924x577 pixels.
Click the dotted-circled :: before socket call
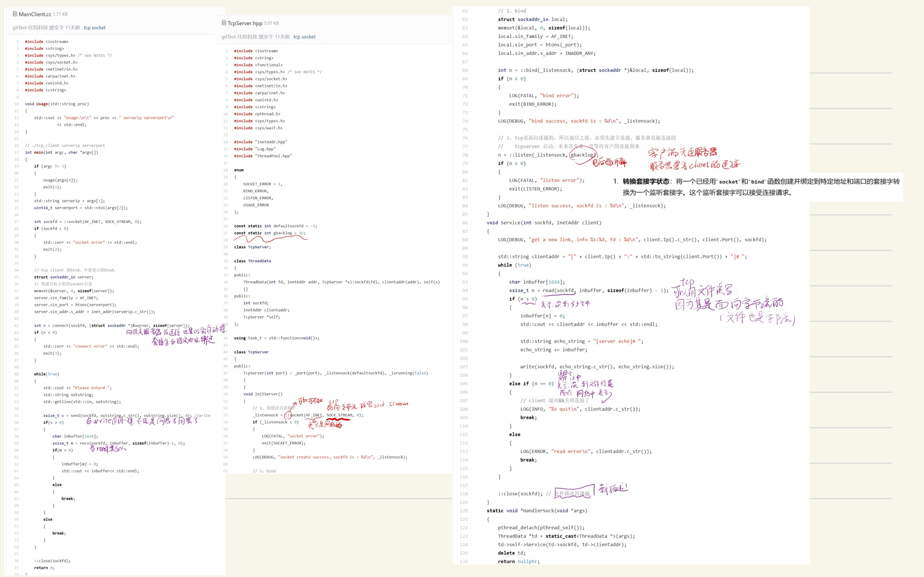coord(288,415)
